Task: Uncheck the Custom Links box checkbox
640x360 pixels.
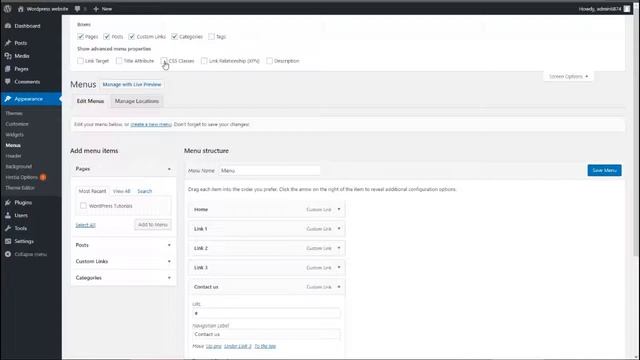Action: pos(131,37)
